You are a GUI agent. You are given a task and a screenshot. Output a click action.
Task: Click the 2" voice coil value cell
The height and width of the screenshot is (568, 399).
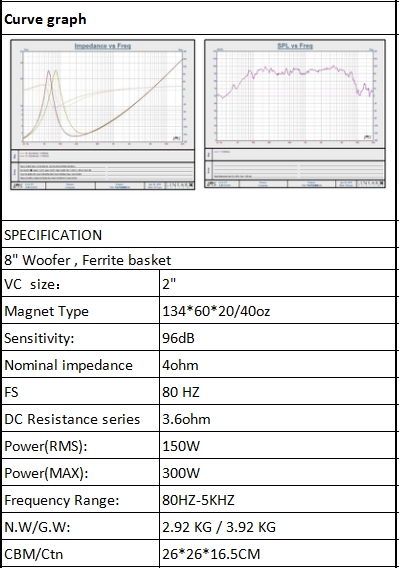coord(278,283)
